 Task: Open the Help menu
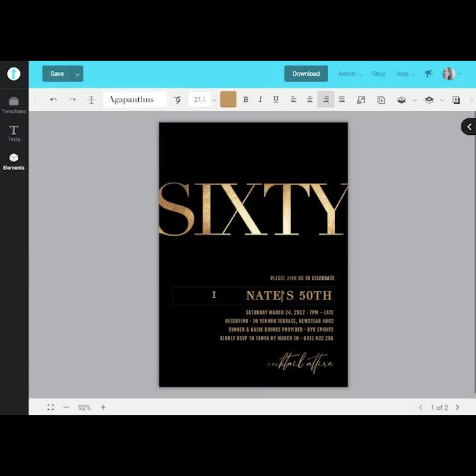(405, 74)
